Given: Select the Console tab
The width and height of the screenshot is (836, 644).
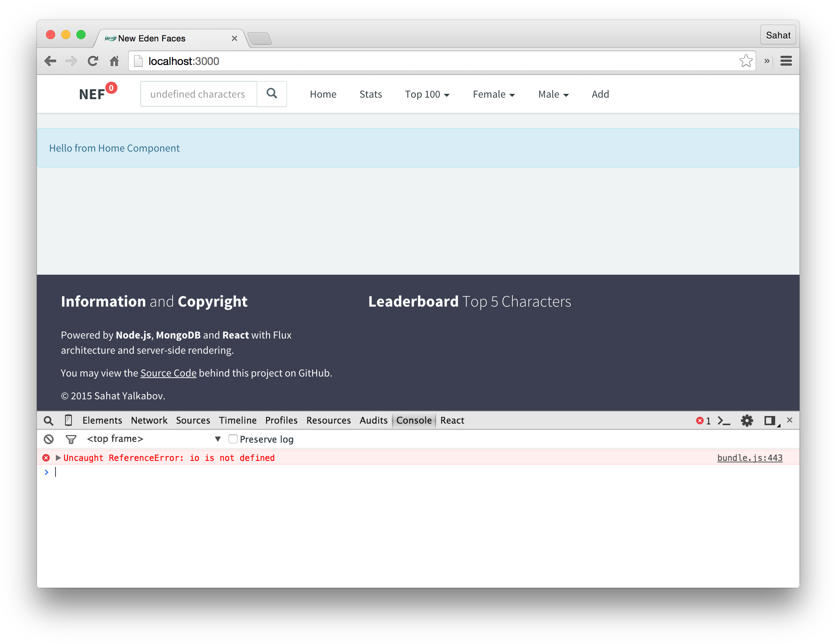Looking at the screenshot, I should pos(414,421).
